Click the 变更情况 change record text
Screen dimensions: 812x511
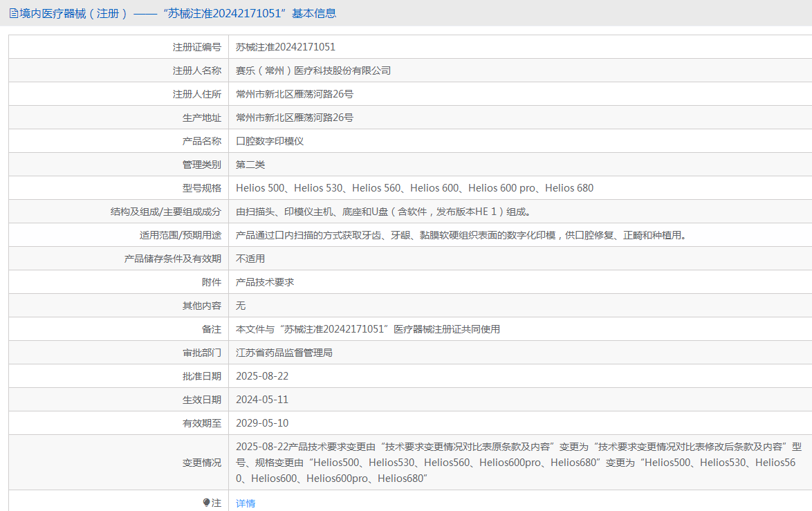[x=519, y=463]
